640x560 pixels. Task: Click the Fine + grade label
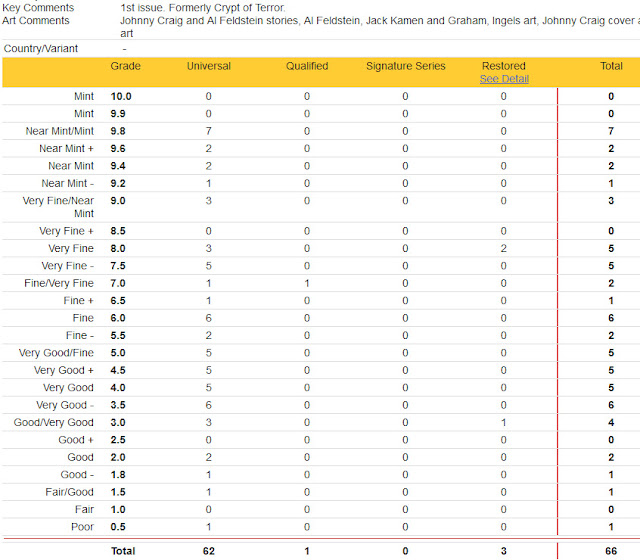pos(78,300)
